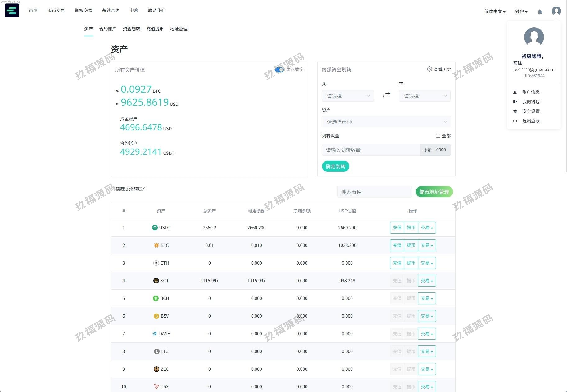Click the USDT coin icon in the table
Image resolution: width=567 pixels, height=392 pixels.
pyautogui.click(x=155, y=228)
